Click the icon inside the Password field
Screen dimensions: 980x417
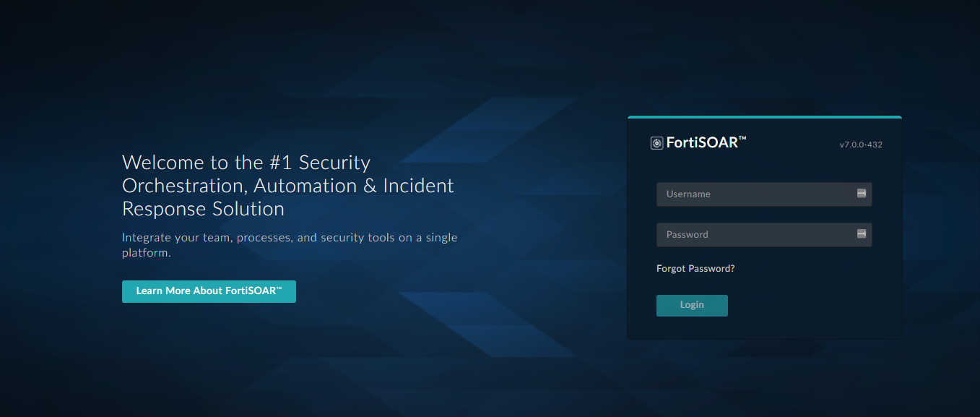click(861, 233)
